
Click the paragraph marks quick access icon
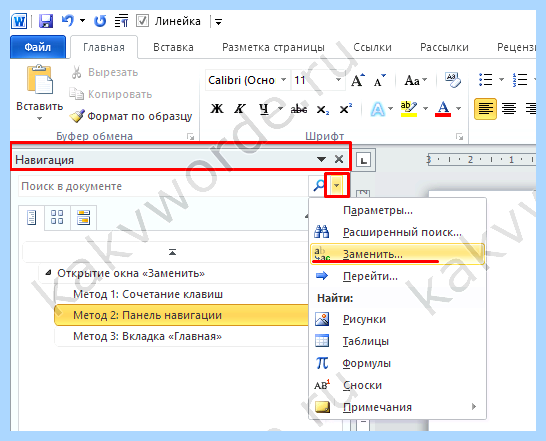pyautogui.click(x=122, y=21)
